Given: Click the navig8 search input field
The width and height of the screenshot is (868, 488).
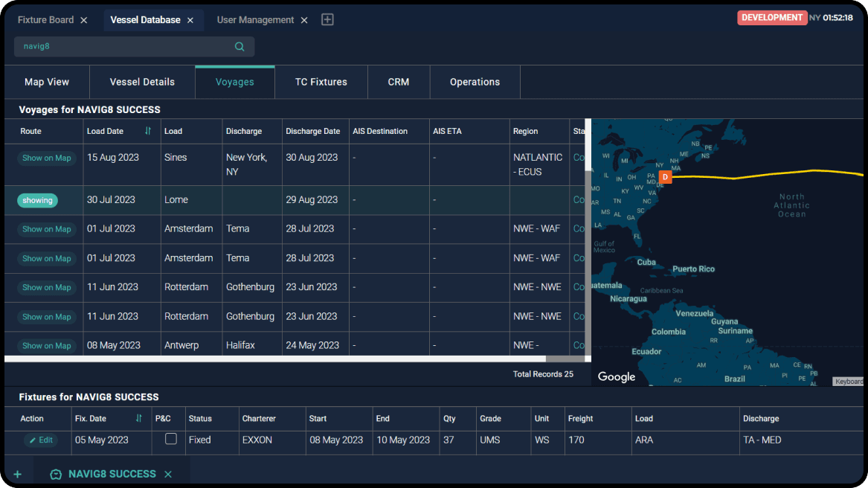Looking at the screenshot, I should pyautogui.click(x=134, y=47).
